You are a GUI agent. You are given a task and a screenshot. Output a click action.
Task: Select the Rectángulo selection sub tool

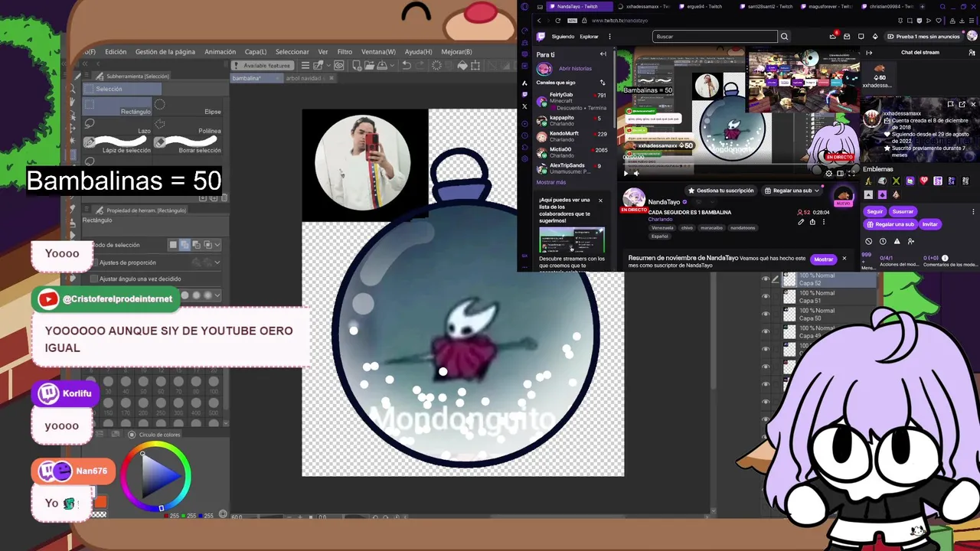(116, 106)
